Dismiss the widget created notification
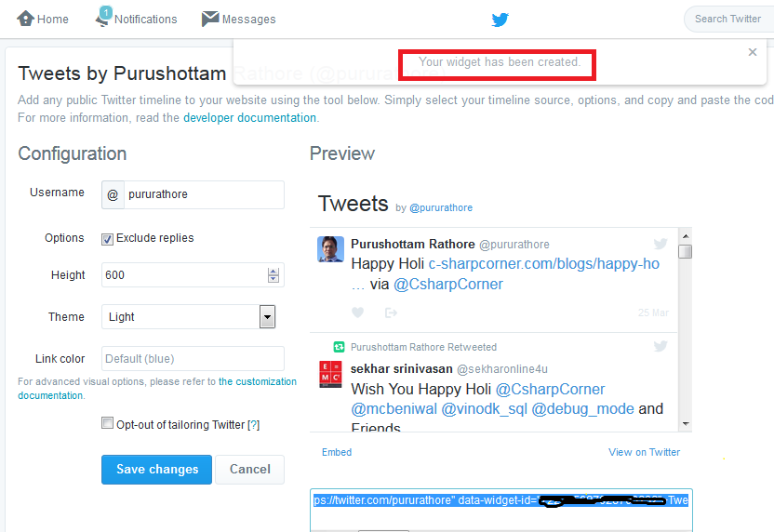This screenshot has height=532, width=774. click(753, 52)
